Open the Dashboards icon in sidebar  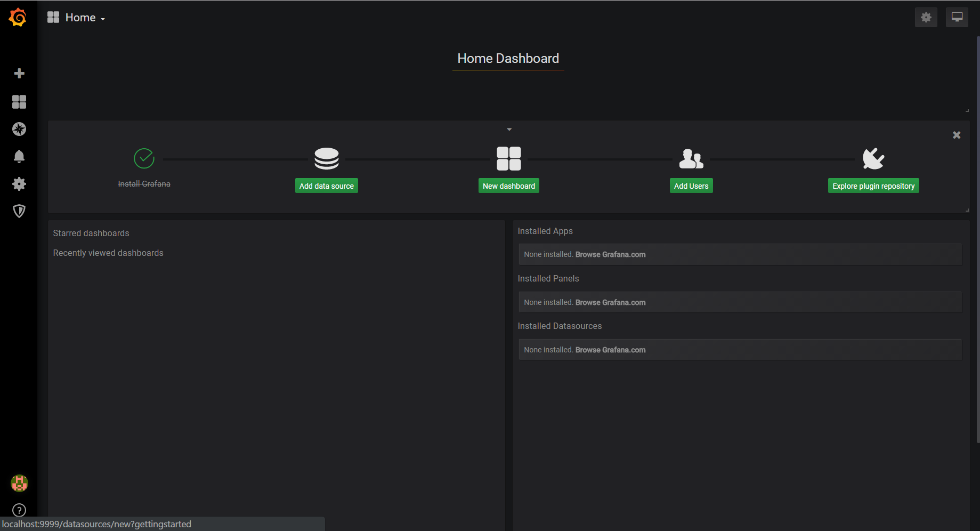pos(19,101)
